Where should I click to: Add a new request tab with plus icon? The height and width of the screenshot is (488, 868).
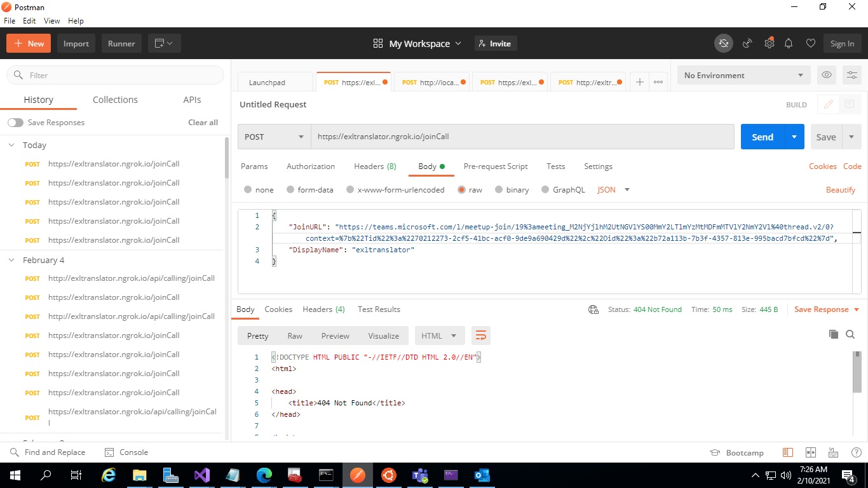pyautogui.click(x=640, y=82)
